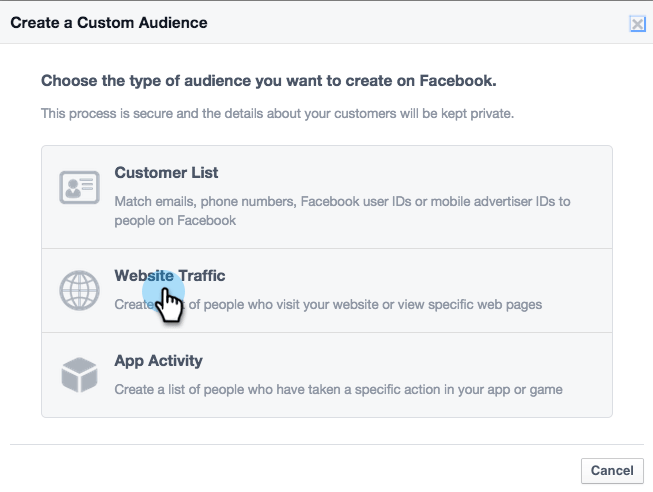
Task: Select the Customer List heading
Action: point(166,173)
